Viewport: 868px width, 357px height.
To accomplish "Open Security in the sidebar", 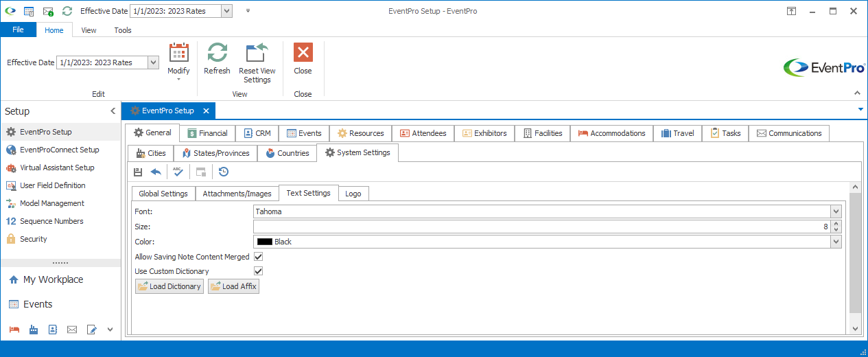I will [x=60, y=239].
